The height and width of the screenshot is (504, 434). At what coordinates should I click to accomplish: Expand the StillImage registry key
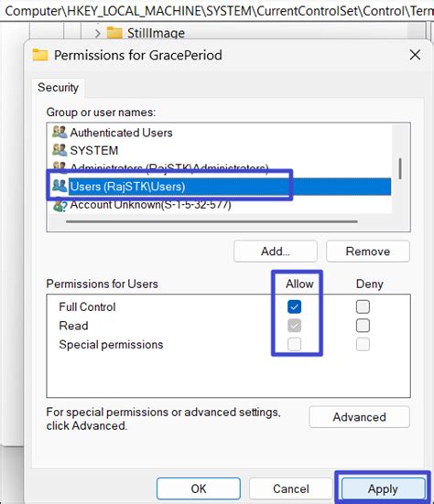pos(98,33)
